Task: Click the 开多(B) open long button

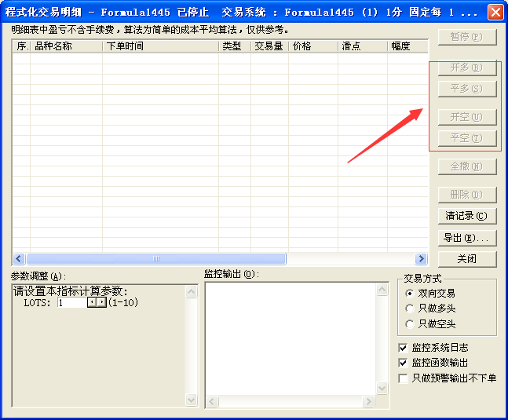Action: click(467, 68)
